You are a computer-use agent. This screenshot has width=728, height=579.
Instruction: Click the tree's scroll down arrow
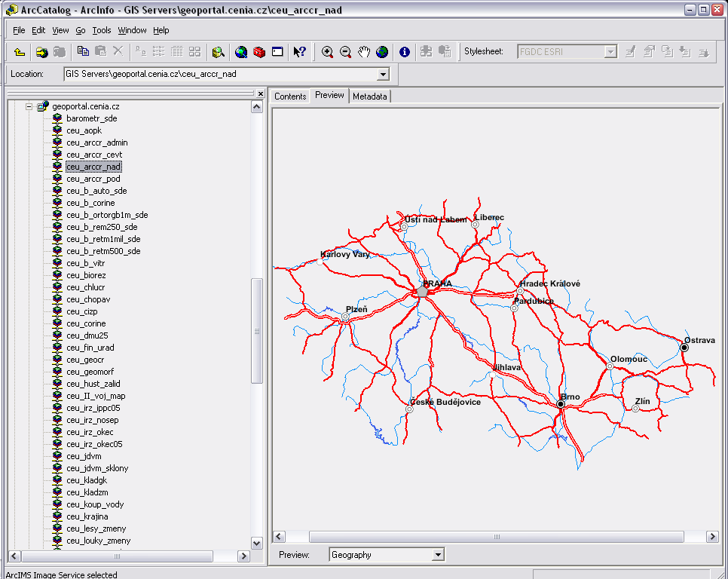[257, 543]
